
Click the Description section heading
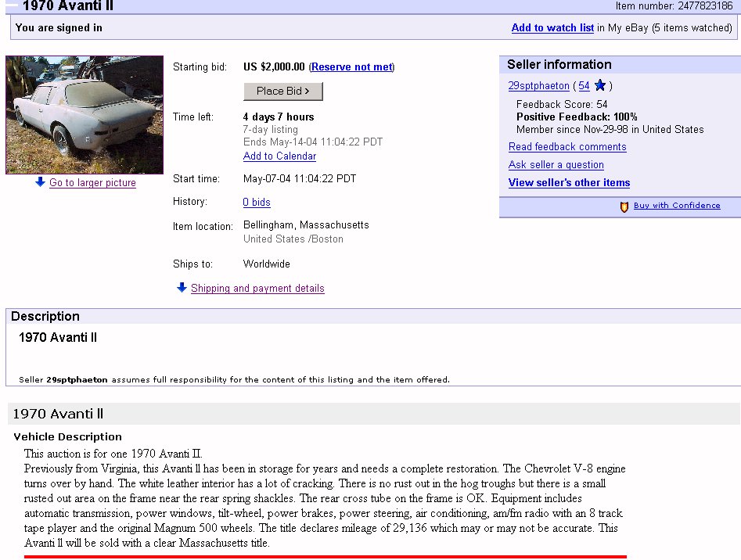[x=45, y=316]
